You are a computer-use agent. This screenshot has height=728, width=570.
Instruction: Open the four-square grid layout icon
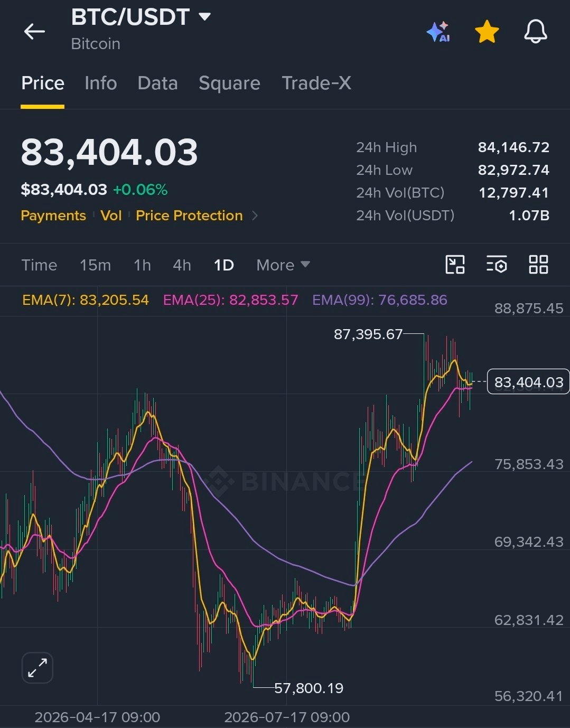(x=538, y=264)
